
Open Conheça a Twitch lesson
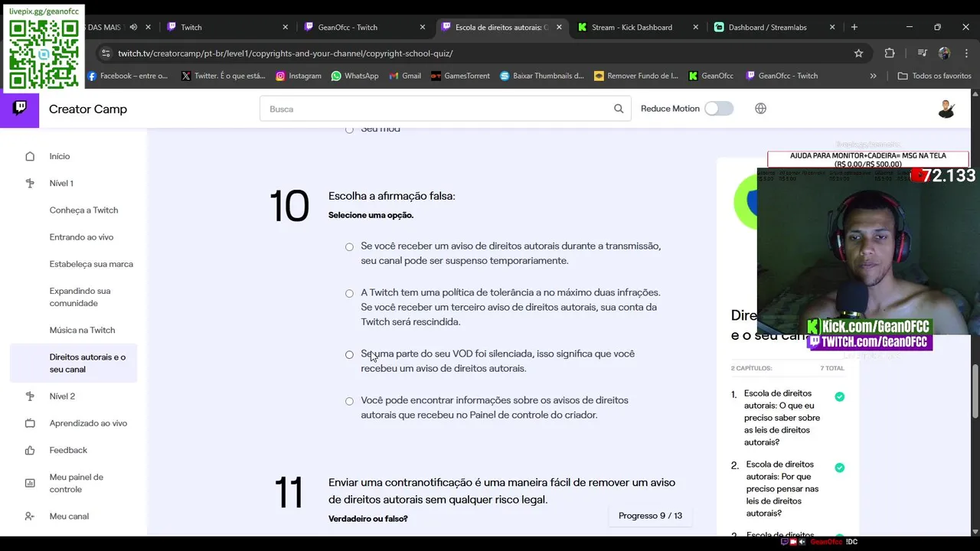pos(83,210)
